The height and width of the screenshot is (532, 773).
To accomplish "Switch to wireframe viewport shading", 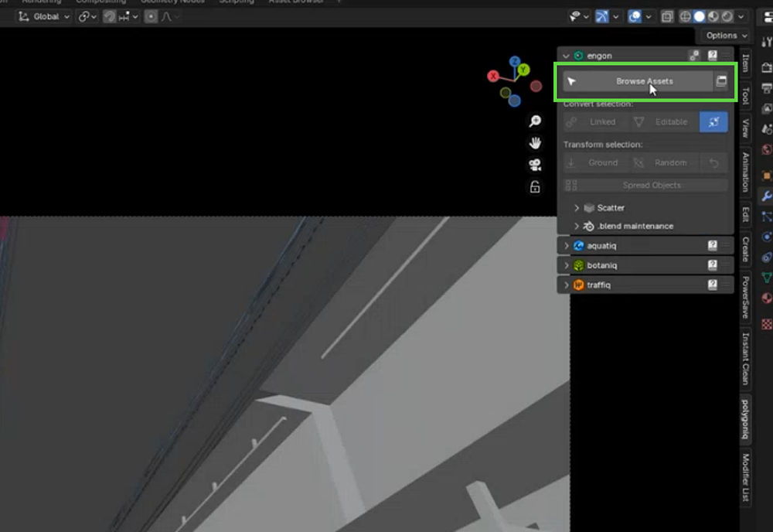I will tap(685, 17).
